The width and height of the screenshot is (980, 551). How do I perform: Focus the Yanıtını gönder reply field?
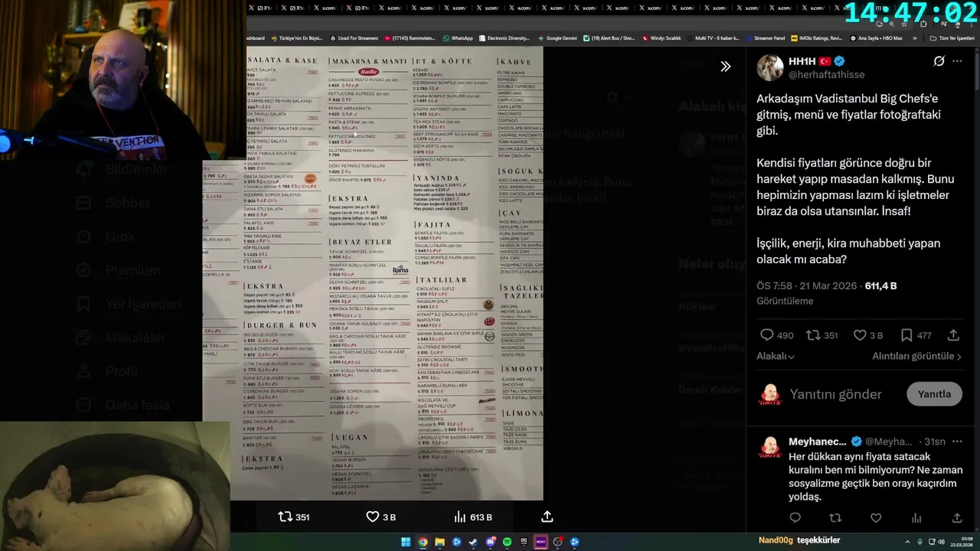[836, 394]
